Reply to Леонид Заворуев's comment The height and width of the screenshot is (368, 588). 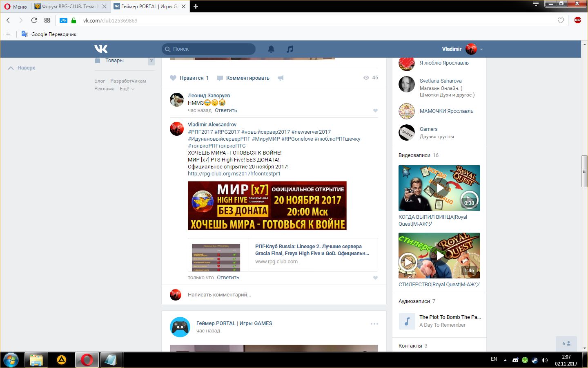[x=226, y=110]
